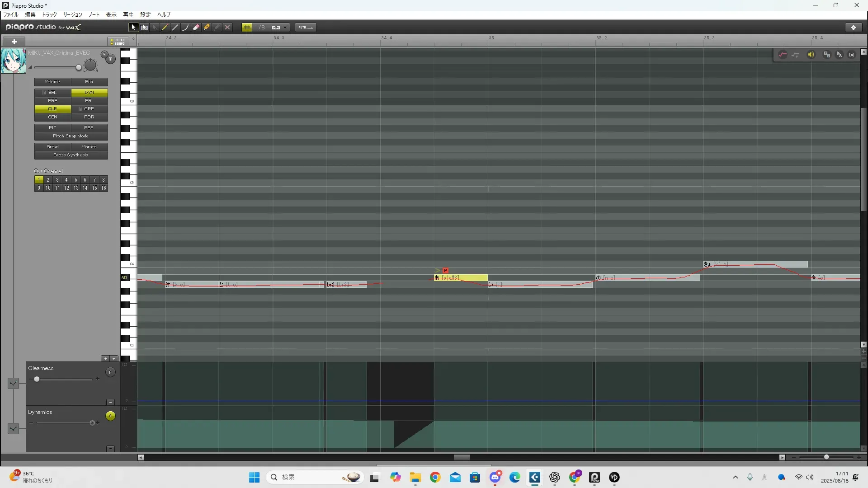Viewport: 868px width, 488px height.
Task: Click the Cross Synthesis button
Action: (71, 155)
